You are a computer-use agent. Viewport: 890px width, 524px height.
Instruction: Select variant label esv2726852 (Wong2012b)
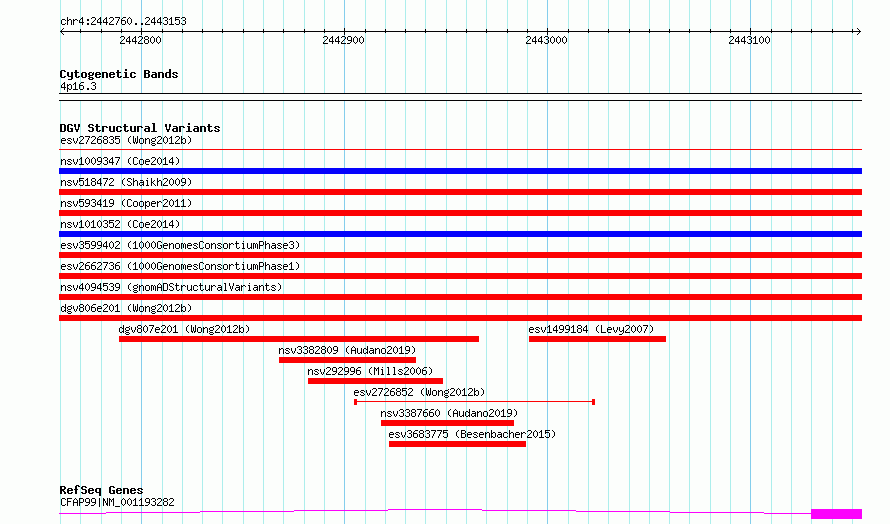[x=419, y=392]
